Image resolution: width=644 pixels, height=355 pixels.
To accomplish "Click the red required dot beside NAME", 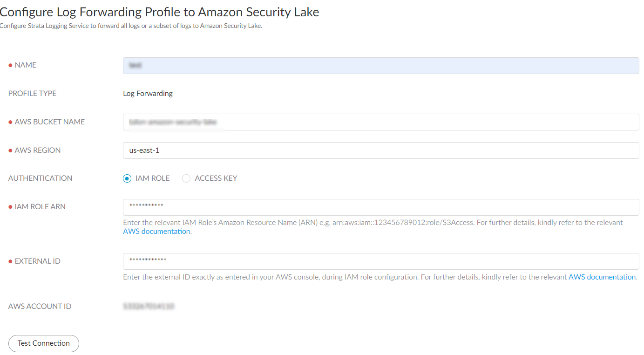I will tap(10, 66).
